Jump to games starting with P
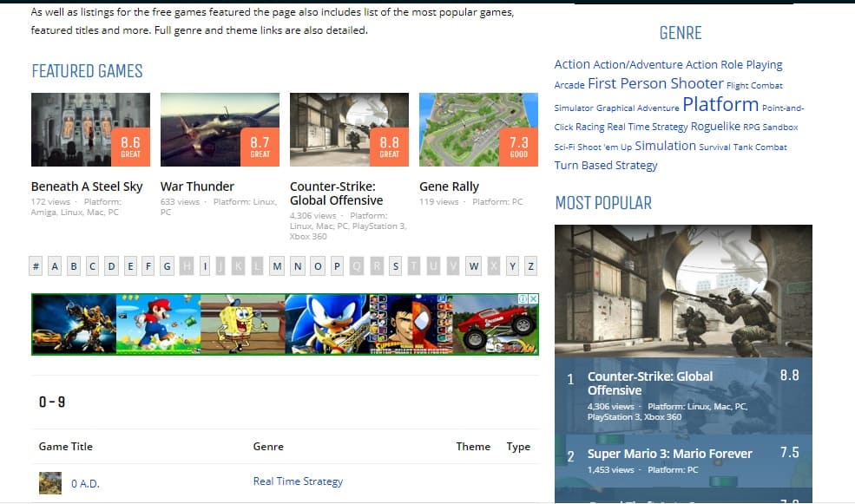 (337, 266)
